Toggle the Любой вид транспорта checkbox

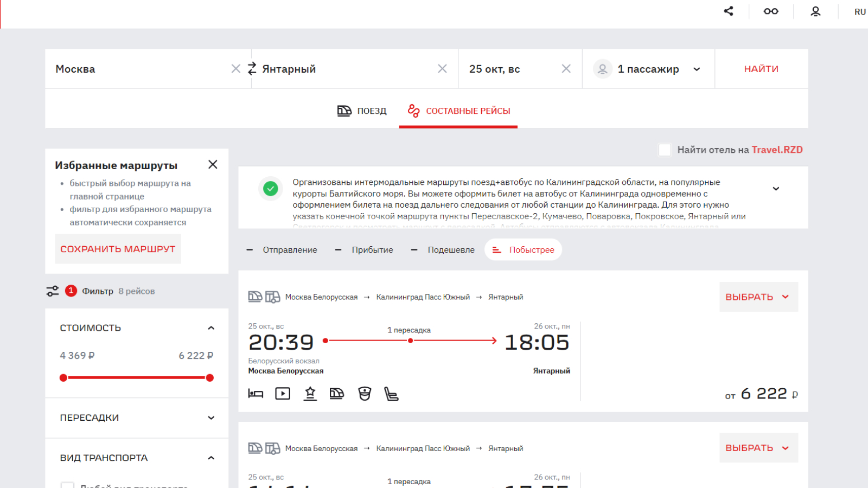tap(67, 485)
